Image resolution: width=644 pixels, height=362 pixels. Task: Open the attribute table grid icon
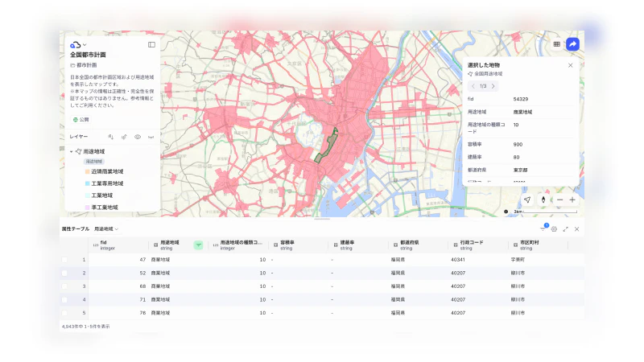556,44
